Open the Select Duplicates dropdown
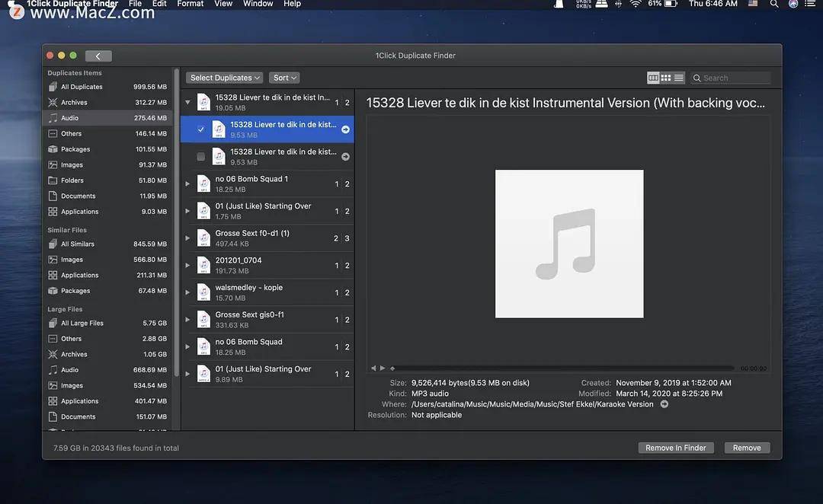Viewport: 823px width, 504px height. [224, 78]
